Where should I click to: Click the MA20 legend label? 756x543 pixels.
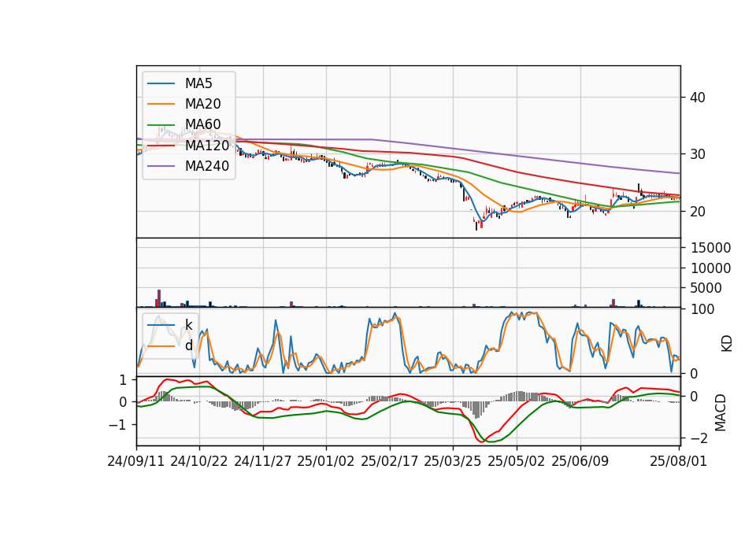tap(202, 104)
